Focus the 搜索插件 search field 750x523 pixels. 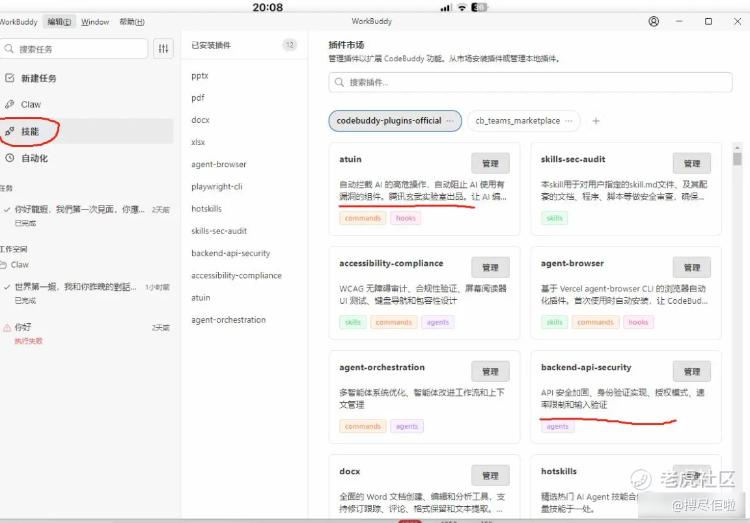click(x=530, y=82)
